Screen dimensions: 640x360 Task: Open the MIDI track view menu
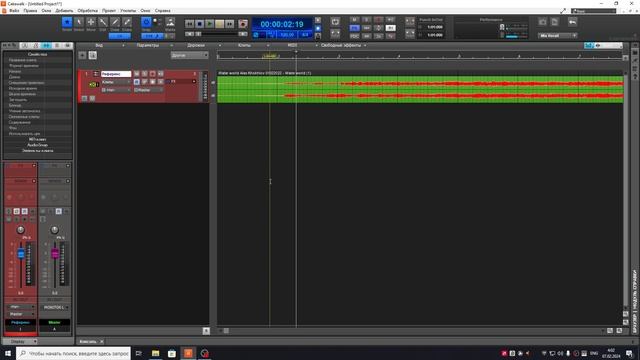click(292, 45)
